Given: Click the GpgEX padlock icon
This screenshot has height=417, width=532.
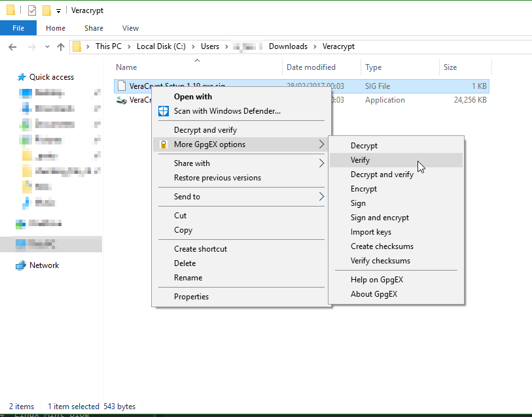Looking at the screenshot, I should [x=164, y=144].
